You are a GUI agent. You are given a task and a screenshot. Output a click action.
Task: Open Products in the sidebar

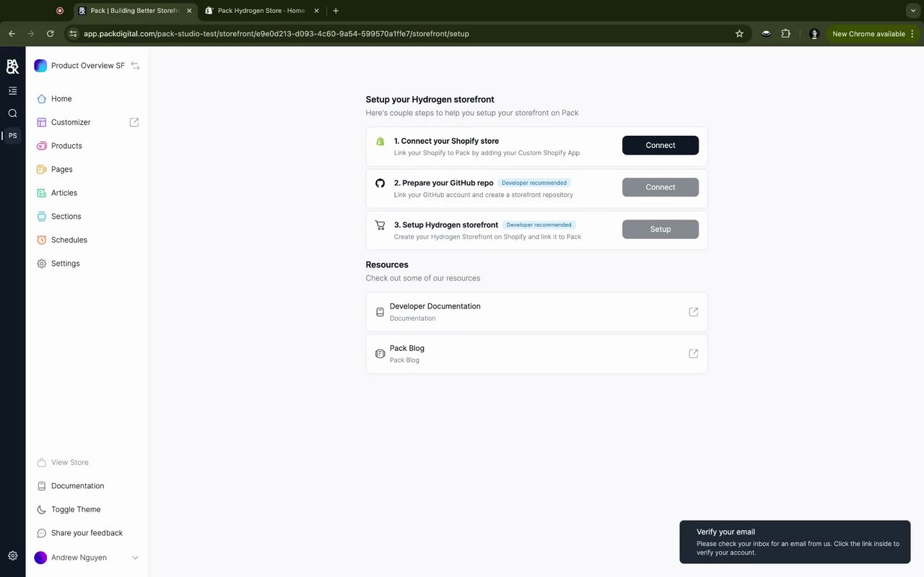click(66, 146)
